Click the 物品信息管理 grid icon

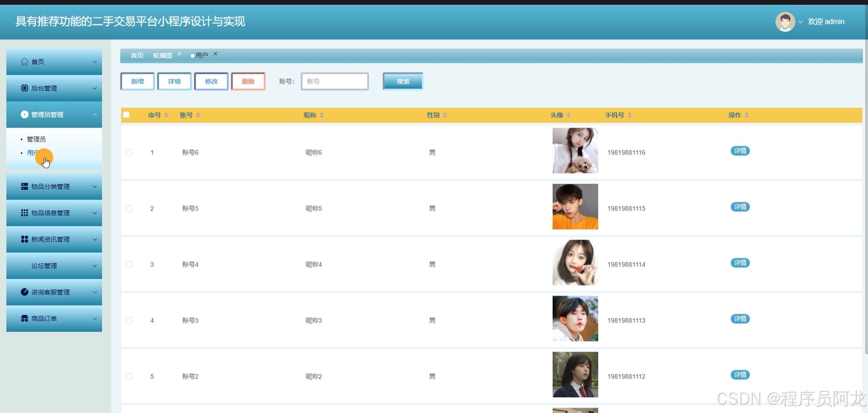(24, 213)
